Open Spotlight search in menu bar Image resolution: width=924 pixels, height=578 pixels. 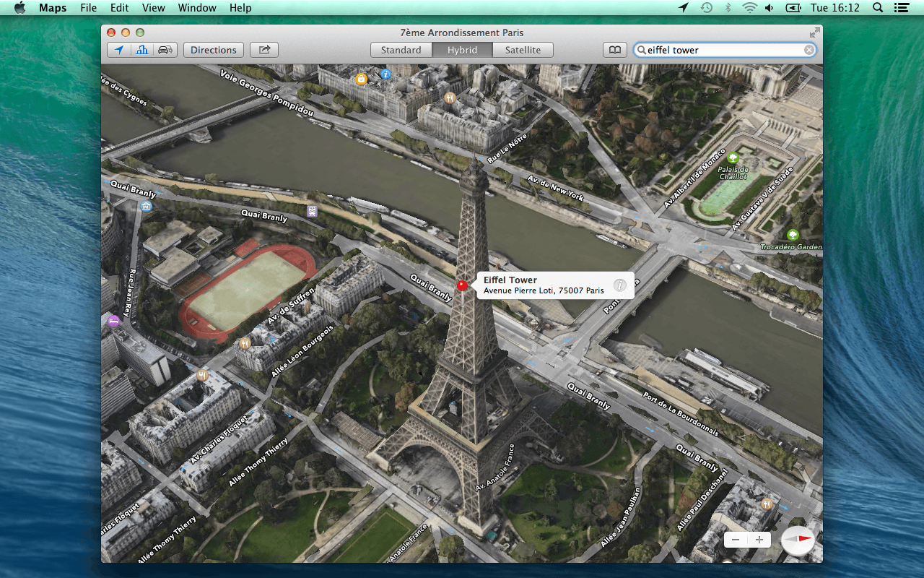coord(878,8)
